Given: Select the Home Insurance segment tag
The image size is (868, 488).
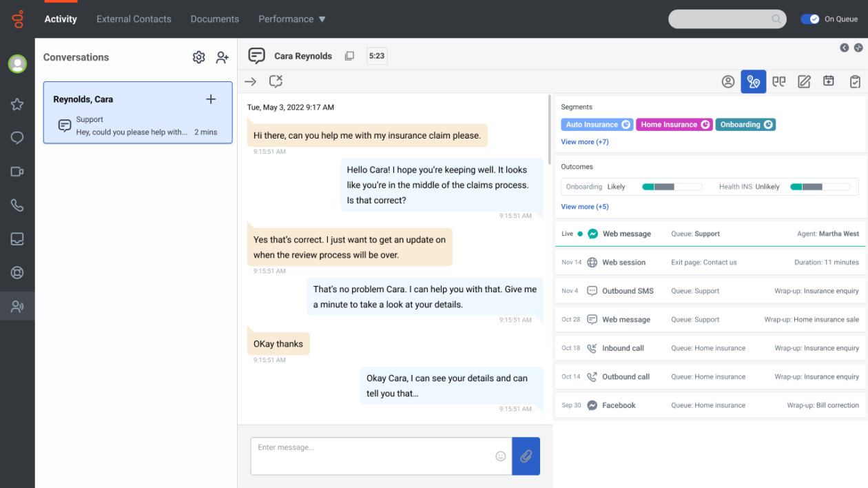Looking at the screenshot, I should point(674,125).
